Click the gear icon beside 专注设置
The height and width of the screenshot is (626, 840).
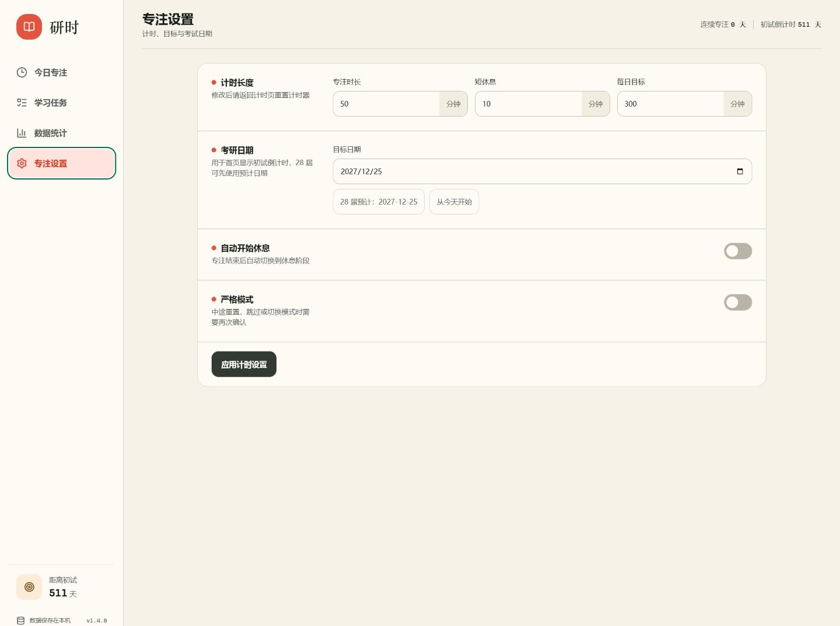22,163
